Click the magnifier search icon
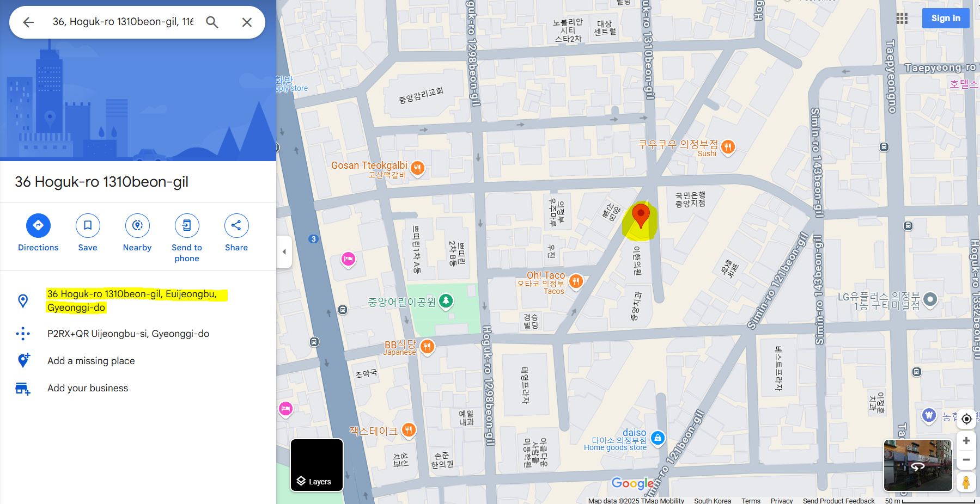Image resolution: width=980 pixels, height=504 pixels. pos(212,22)
